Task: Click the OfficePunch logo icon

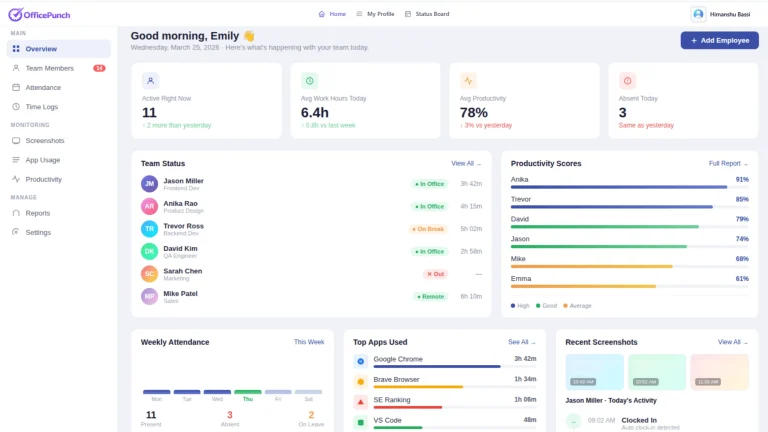Action: pyautogui.click(x=13, y=14)
